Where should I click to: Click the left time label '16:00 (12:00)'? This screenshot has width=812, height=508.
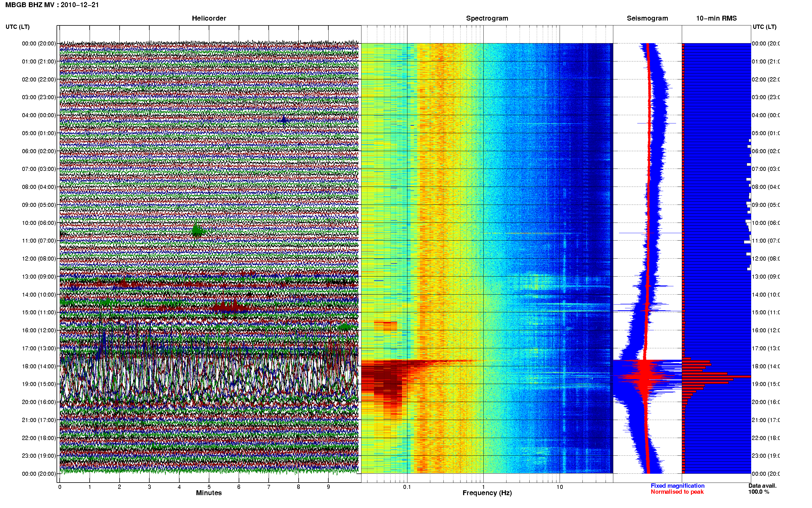point(39,330)
